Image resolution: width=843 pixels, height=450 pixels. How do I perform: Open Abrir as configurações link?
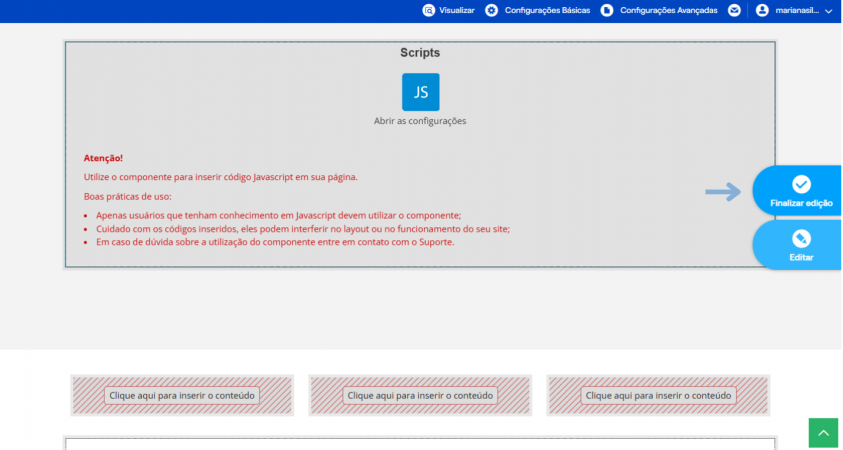(420, 121)
